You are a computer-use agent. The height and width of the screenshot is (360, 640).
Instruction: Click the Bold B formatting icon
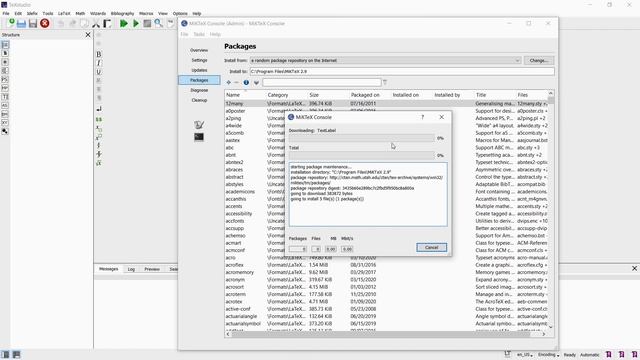coord(99,54)
